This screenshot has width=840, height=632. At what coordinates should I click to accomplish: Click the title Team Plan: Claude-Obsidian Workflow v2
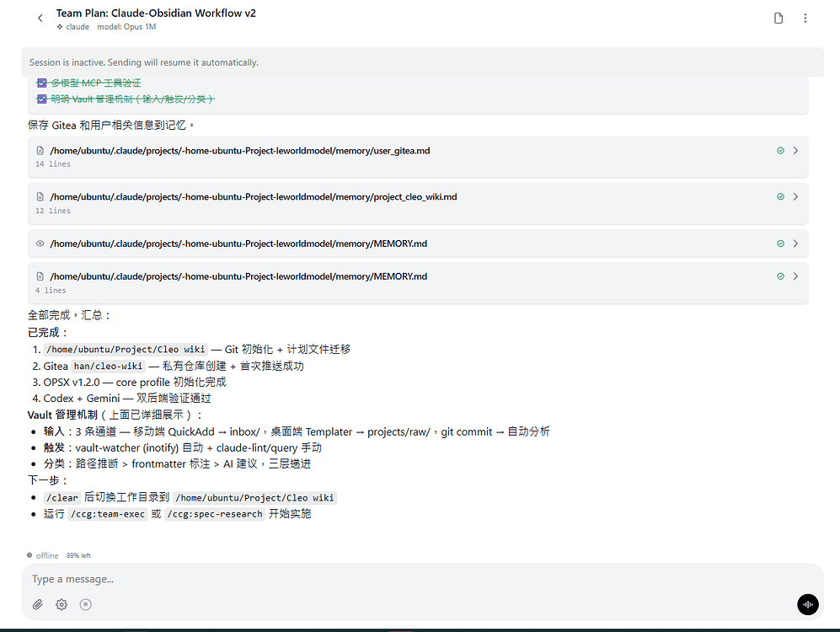pyautogui.click(x=156, y=13)
